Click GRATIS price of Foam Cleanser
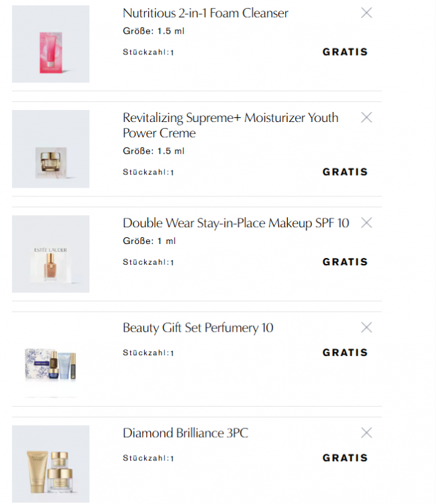 click(345, 52)
